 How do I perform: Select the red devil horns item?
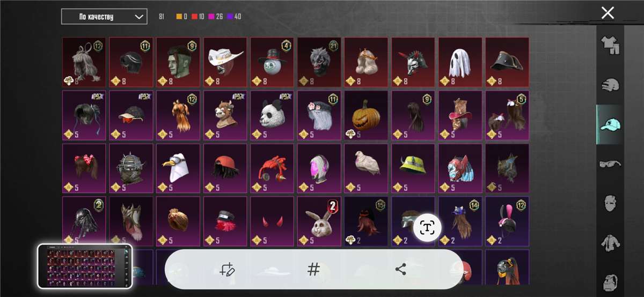tap(272, 221)
